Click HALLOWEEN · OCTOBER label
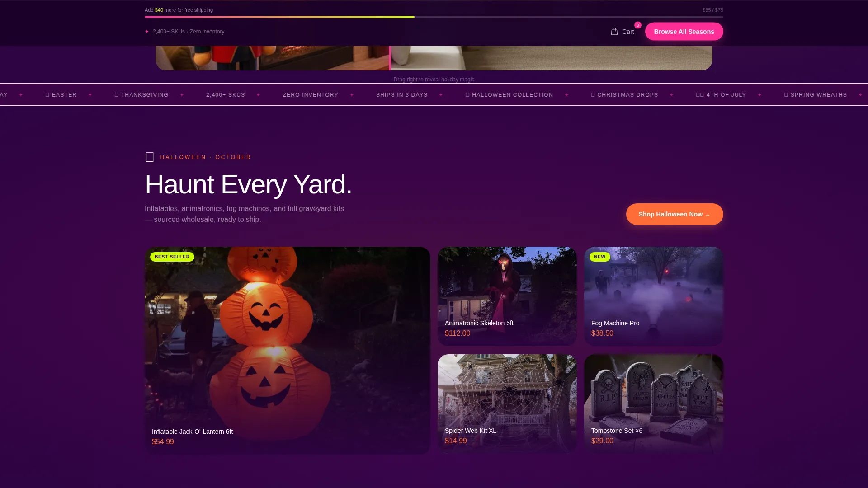This screenshot has height=488, width=868. (206, 157)
